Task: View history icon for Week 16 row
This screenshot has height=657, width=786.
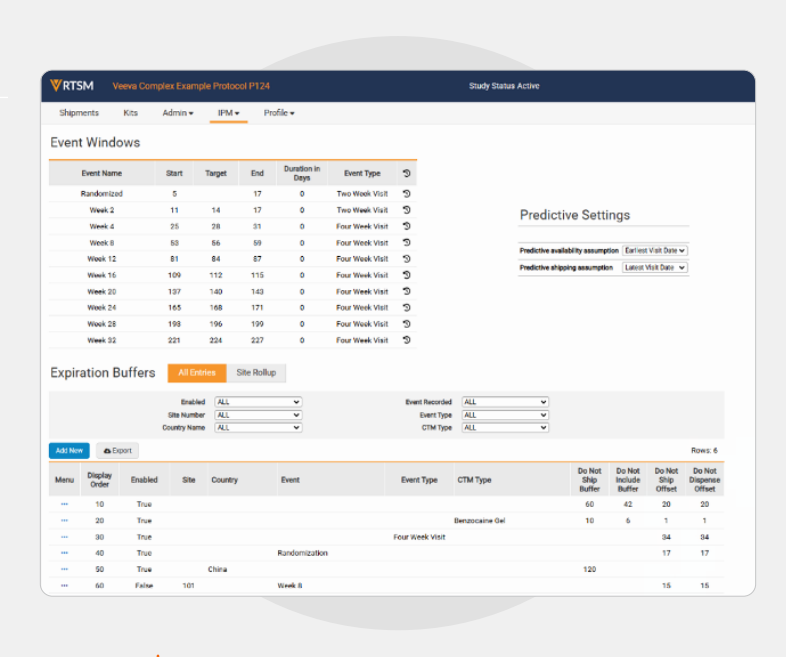Action: (x=407, y=275)
